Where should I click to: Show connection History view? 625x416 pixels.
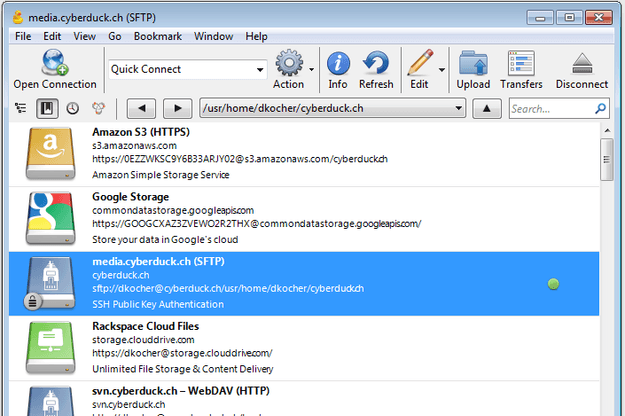(x=73, y=108)
